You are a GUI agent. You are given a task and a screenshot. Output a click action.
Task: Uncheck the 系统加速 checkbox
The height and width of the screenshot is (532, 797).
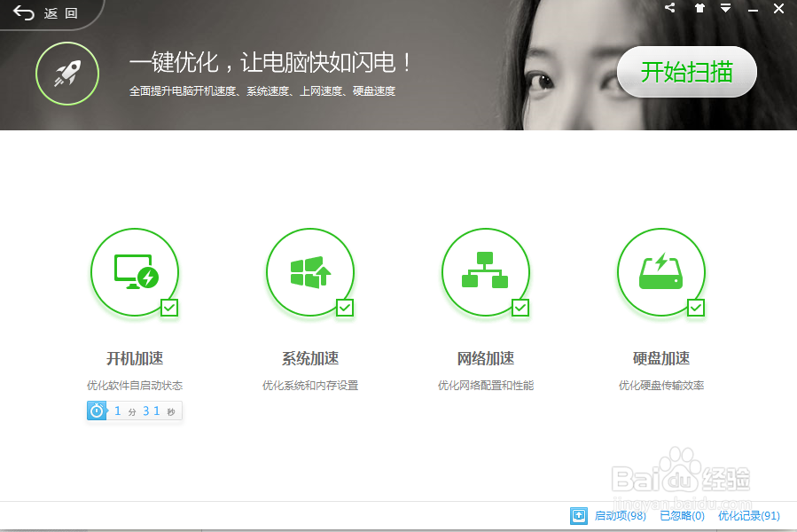tap(345, 308)
